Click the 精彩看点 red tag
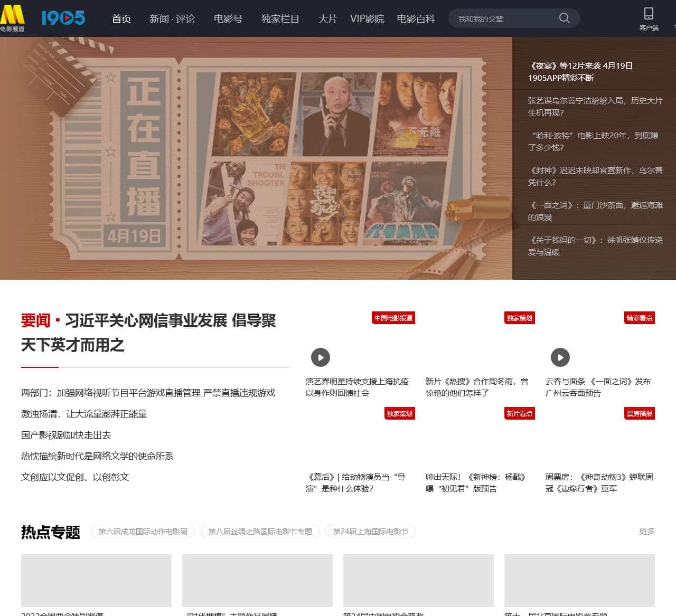Image resolution: width=676 pixels, height=616 pixels. click(640, 318)
